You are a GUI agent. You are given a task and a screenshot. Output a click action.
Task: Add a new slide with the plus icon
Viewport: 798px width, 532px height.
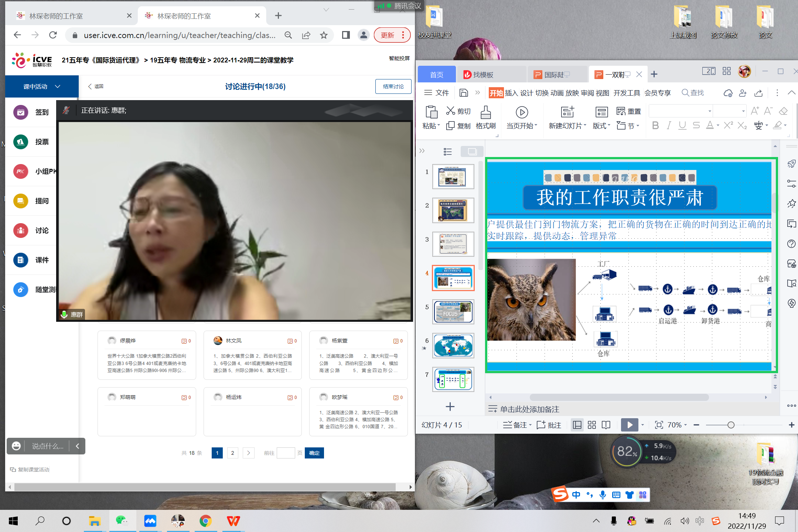click(450, 407)
